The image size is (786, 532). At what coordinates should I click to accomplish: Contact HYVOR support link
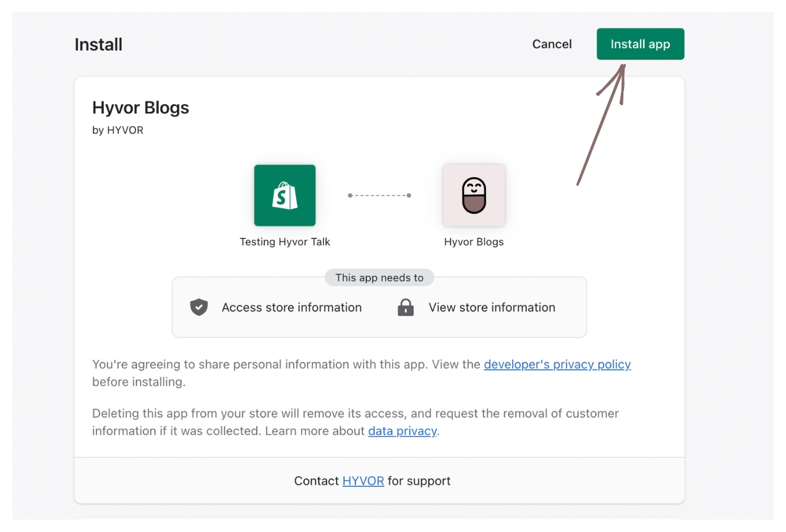pos(363,481)
